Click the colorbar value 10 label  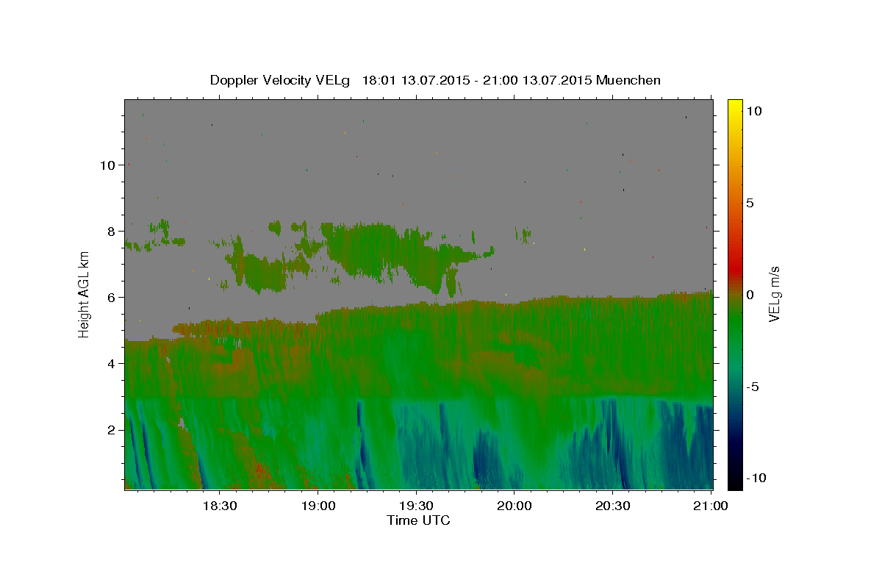[x=753, y=111]
